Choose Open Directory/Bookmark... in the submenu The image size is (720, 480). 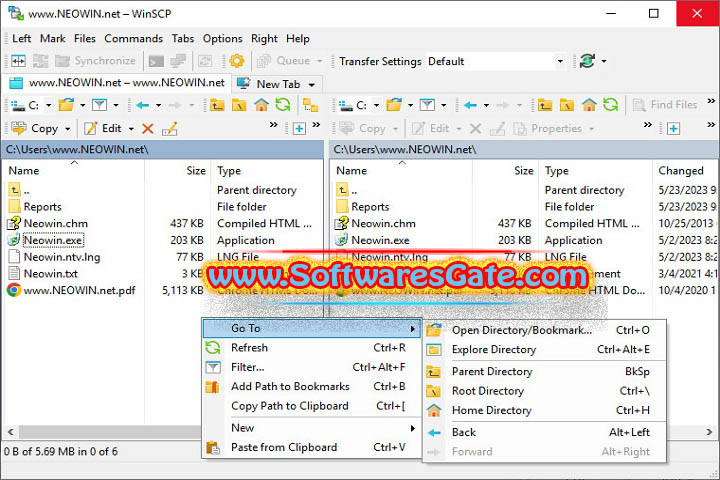click(544, 330)
